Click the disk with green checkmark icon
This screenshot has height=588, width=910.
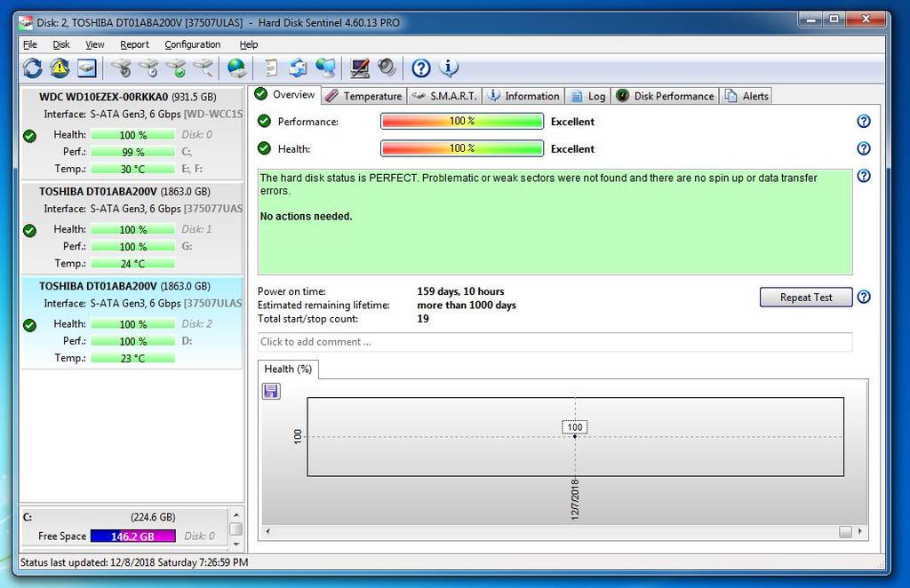coord(177,68)
